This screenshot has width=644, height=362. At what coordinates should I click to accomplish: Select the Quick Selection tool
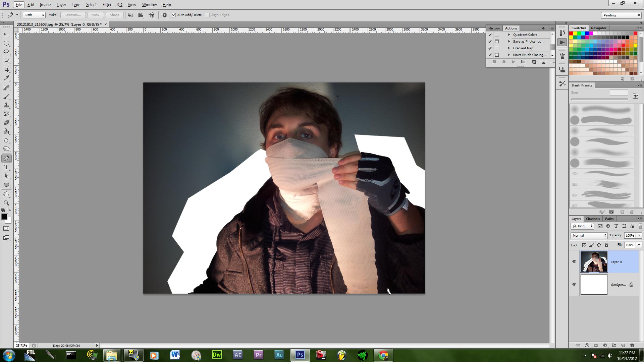[x=6, y=61]
